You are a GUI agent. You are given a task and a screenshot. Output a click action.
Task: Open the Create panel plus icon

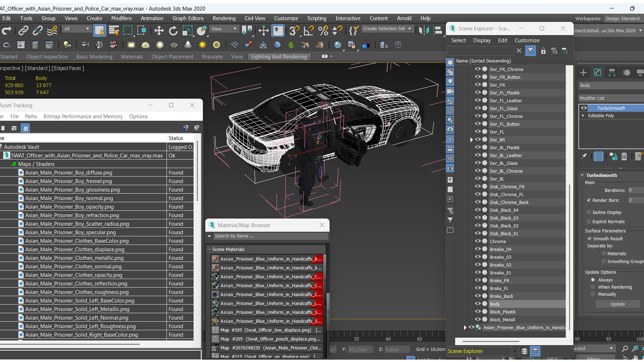[x=583, y=73]
